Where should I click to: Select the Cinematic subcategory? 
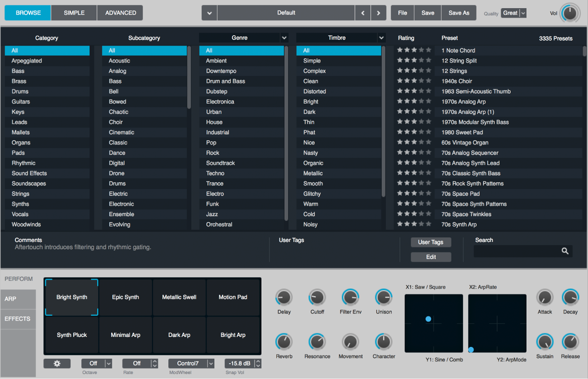click(x=144, y=133)
